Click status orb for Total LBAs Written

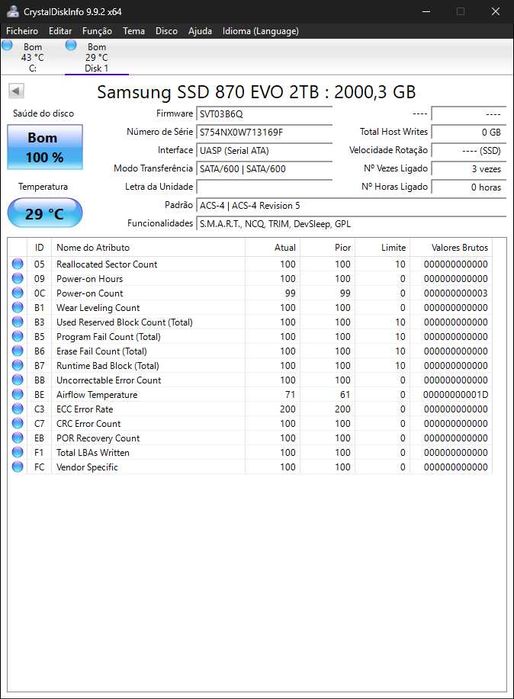[17, 452]
